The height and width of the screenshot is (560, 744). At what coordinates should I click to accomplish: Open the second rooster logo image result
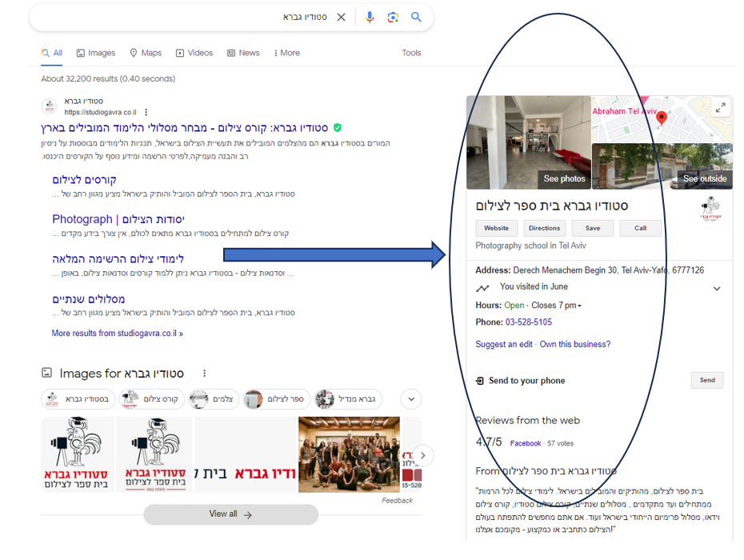click(154, 454)
